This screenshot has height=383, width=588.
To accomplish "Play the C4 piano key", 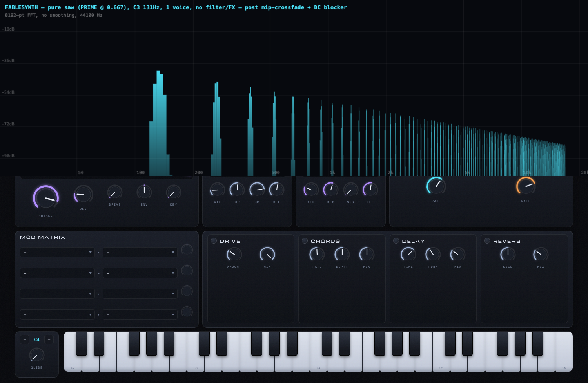I will (x=318, y=364).
